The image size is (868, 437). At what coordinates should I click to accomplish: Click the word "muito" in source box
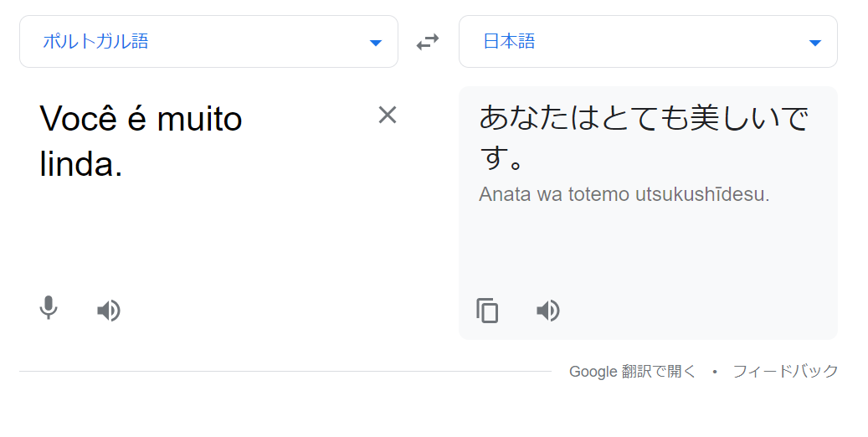(x=200, y=119)
